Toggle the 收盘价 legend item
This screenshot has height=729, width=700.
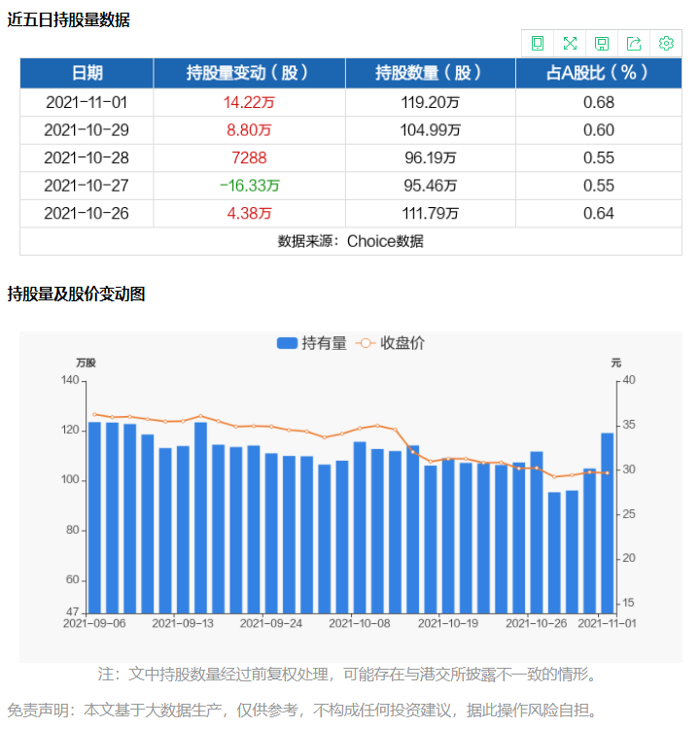[390, 343]
